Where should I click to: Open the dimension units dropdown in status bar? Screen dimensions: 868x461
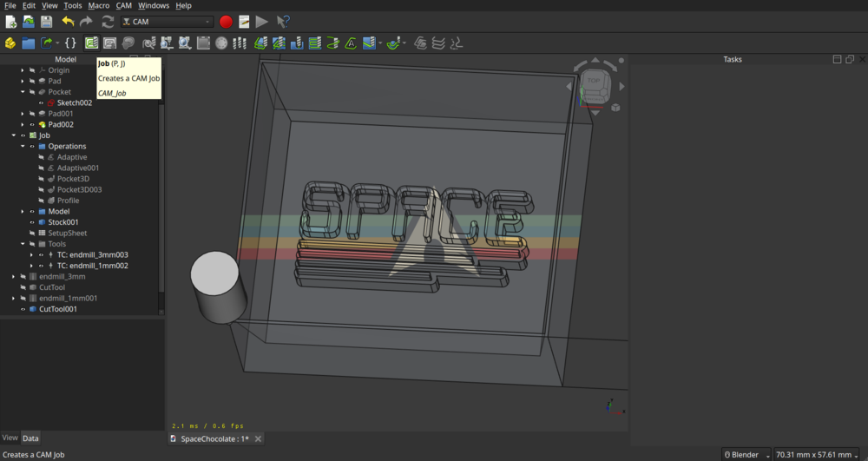817,454
